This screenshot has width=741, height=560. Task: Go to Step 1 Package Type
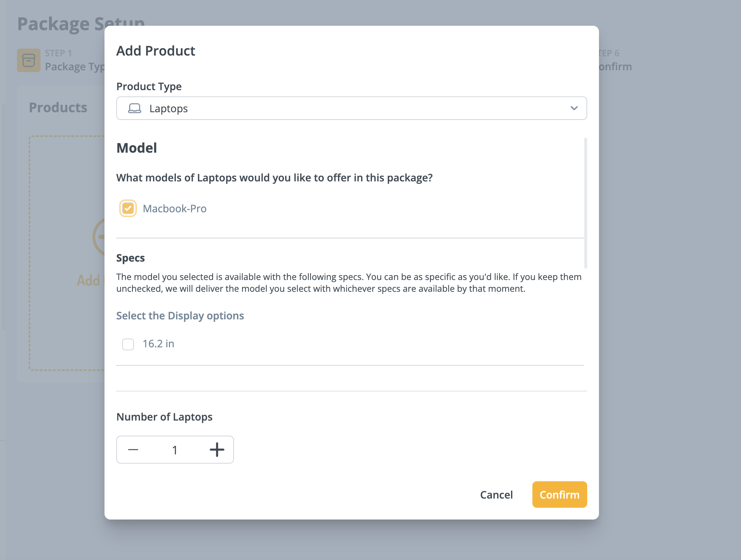[x=61, y=60]
